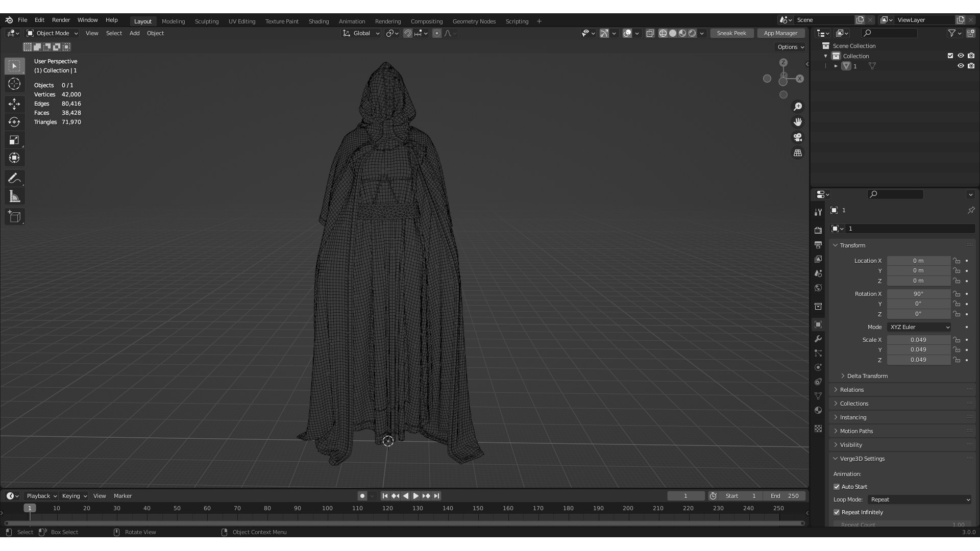Activate the Rotate tool

click(x=14, y=122)
